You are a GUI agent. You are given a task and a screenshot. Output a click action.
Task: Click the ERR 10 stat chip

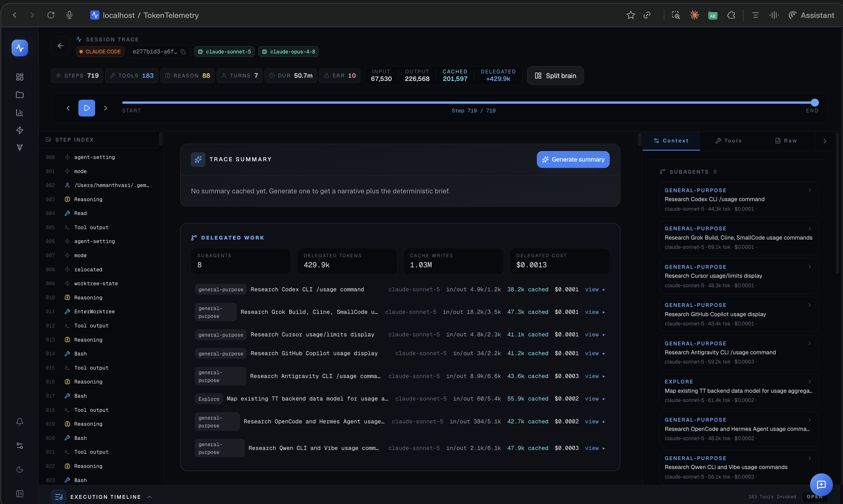pos(340,75)
